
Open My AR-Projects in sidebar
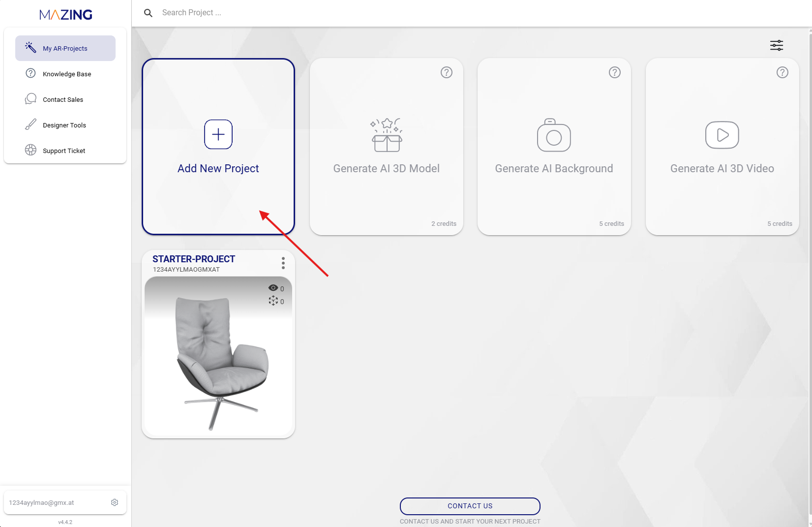(x=65, y=48)
